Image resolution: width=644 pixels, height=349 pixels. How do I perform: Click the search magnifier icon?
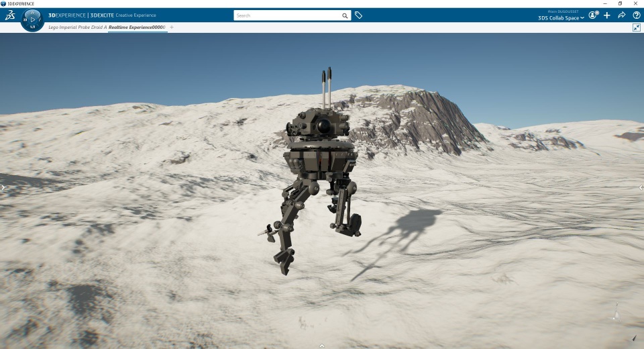click(x=345, y=15)
